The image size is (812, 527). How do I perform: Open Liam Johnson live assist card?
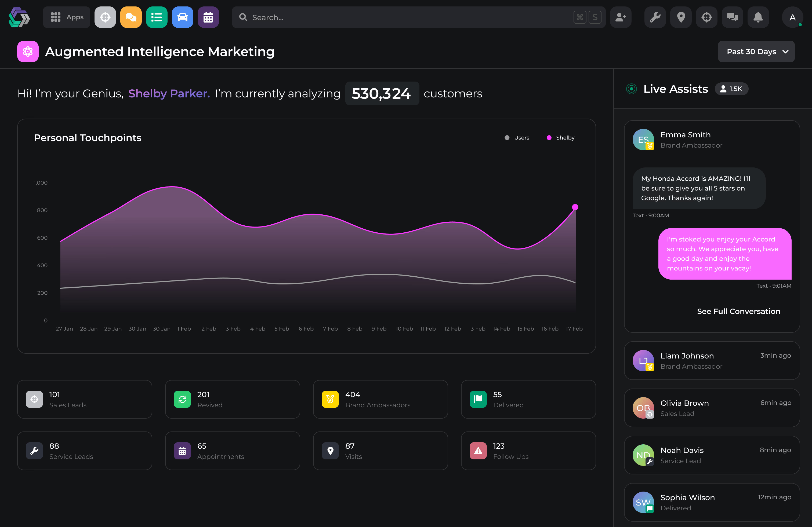pos(712,361)
